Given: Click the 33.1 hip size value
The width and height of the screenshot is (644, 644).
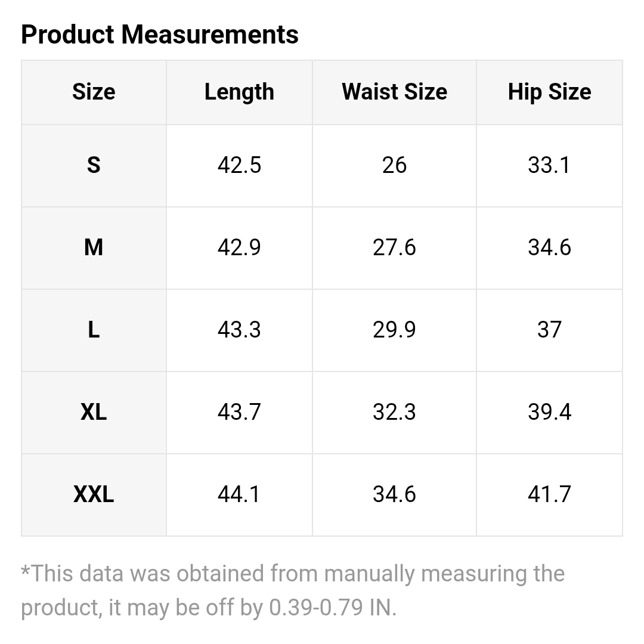Looking at the screenshot, I should point(549,165).
